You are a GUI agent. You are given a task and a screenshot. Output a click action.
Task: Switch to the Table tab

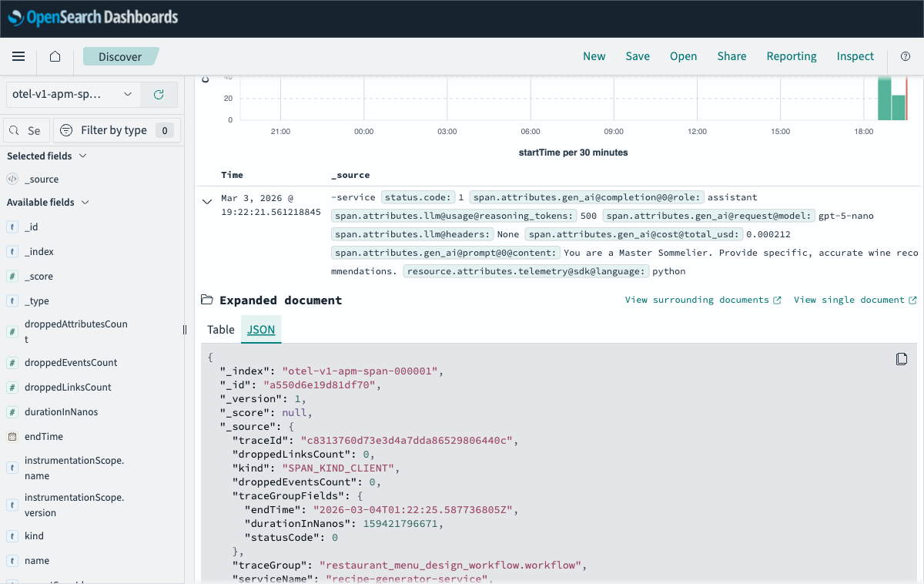(x=220, y=329)
